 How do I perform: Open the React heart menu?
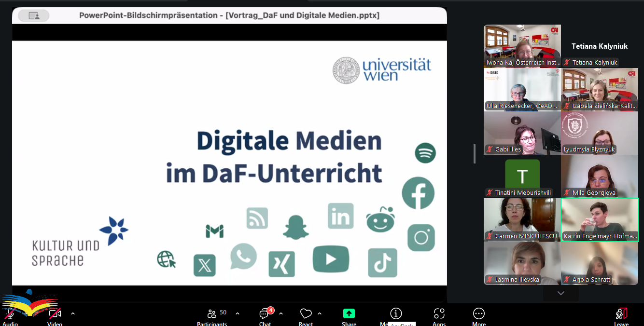click(x=306, y=315)
